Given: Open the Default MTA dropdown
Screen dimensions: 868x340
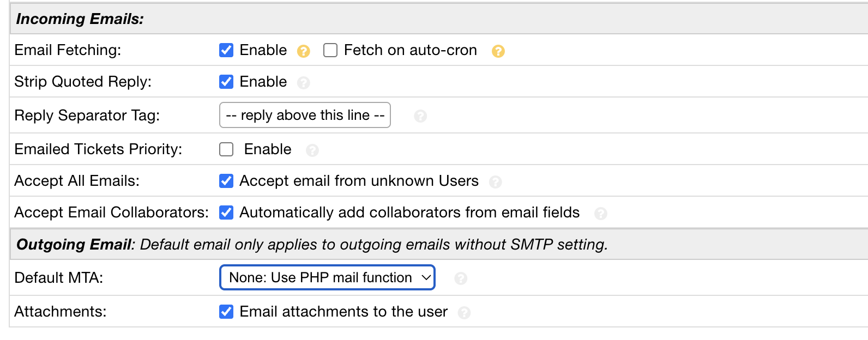Looking at the screenshot, I should coord(327,278).
